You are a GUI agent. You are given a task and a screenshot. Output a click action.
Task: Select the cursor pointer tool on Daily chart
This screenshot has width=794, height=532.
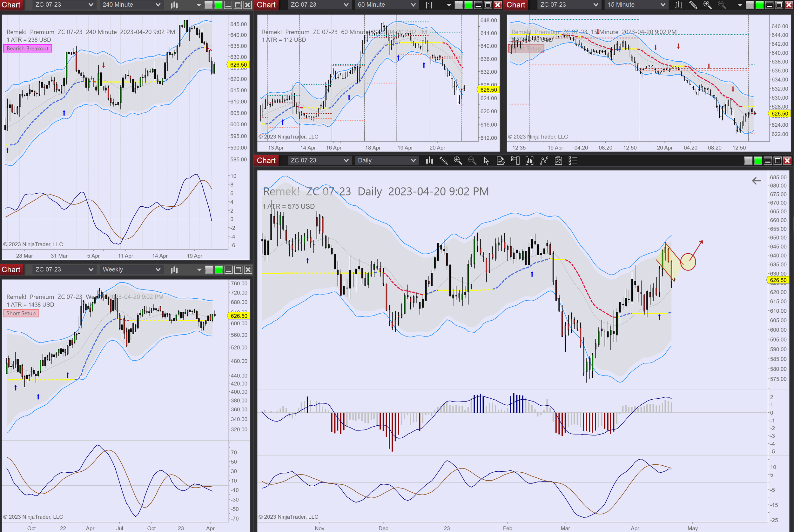tap(486, 161)
